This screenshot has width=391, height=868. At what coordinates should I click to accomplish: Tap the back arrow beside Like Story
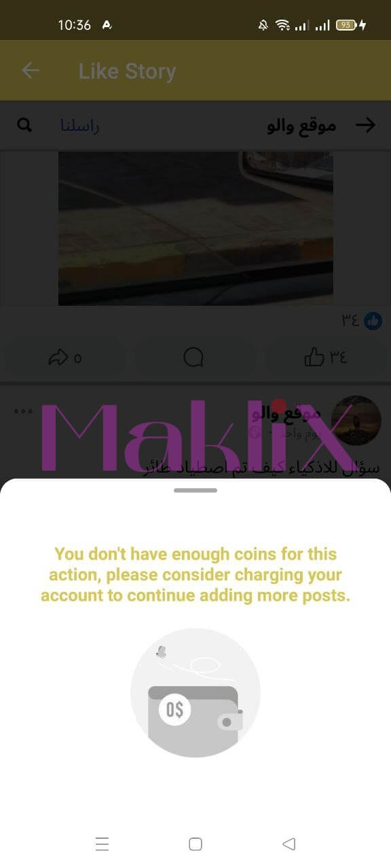click(x=31, y=71)
